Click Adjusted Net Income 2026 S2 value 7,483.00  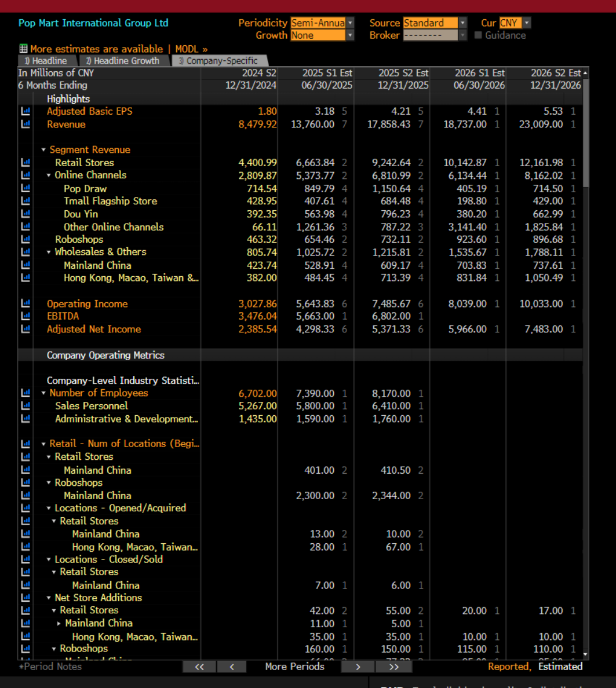tap(544, 329)
